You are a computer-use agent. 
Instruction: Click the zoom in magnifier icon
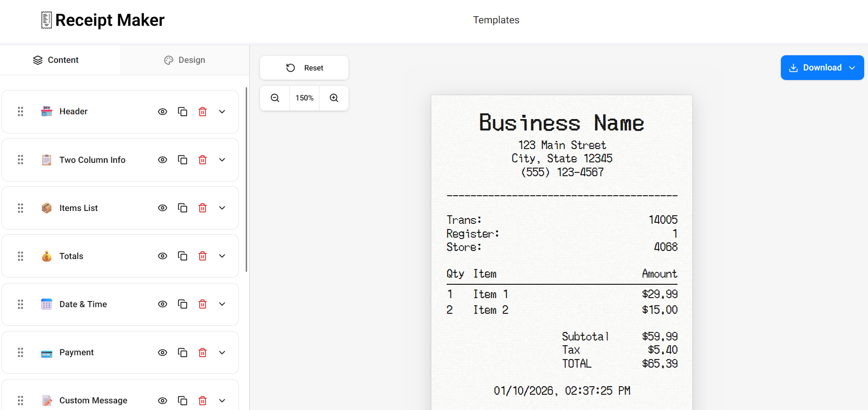334,98
